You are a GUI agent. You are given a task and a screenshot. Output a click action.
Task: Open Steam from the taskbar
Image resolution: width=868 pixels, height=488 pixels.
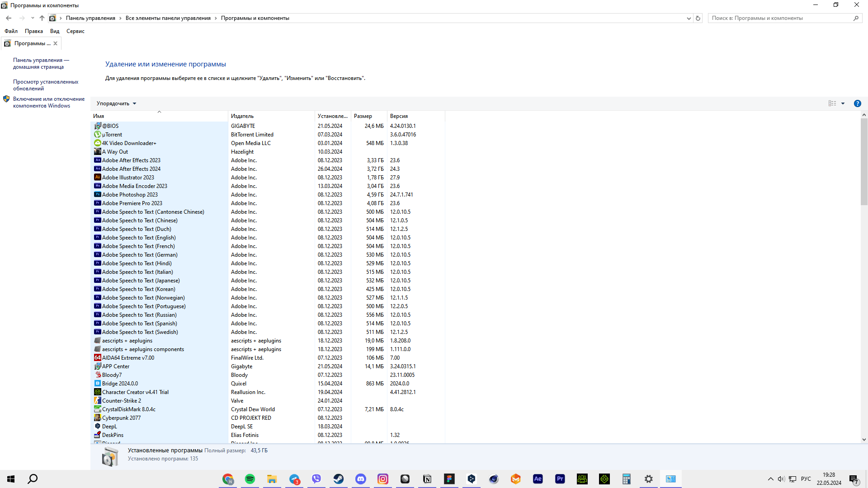click(x=339, y=479)
